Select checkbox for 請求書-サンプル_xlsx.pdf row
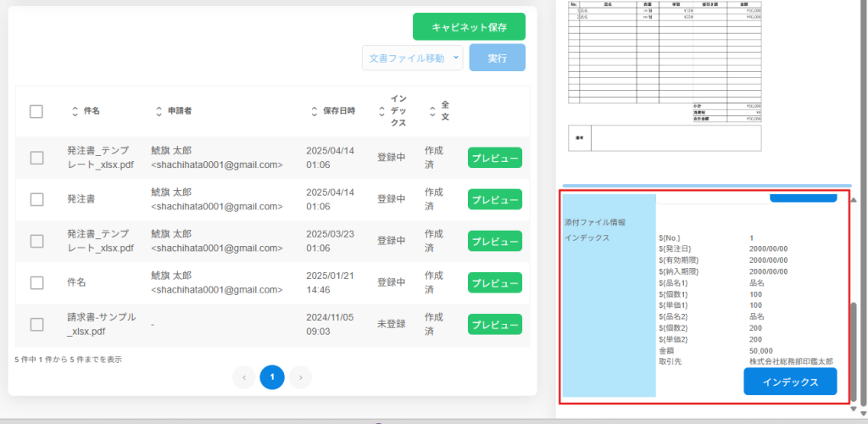This screenshot has width=868, height=424. (36, 324)
